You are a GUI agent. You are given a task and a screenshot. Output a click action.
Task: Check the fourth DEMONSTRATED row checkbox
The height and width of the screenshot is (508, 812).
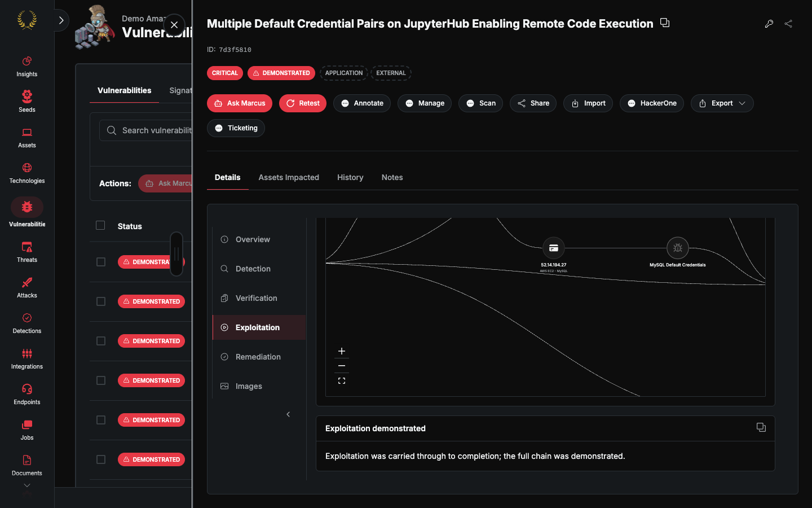tap(101, 380)
